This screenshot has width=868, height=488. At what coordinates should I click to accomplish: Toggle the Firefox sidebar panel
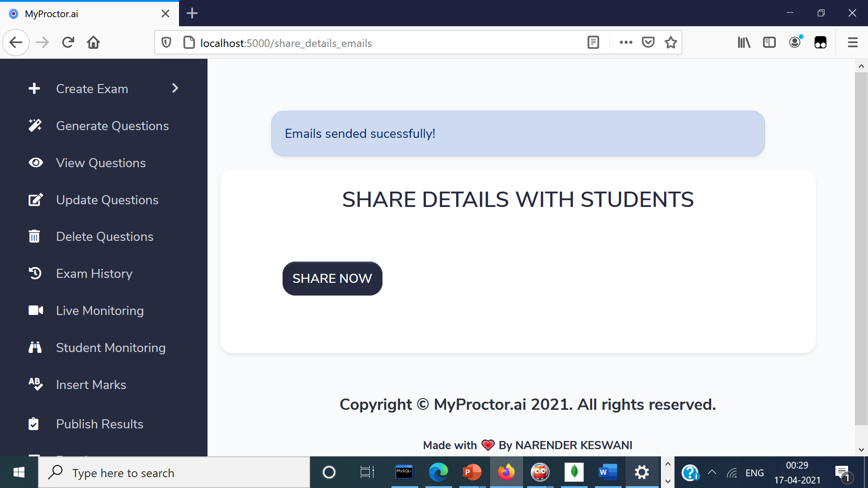click(x=769, y=42)
